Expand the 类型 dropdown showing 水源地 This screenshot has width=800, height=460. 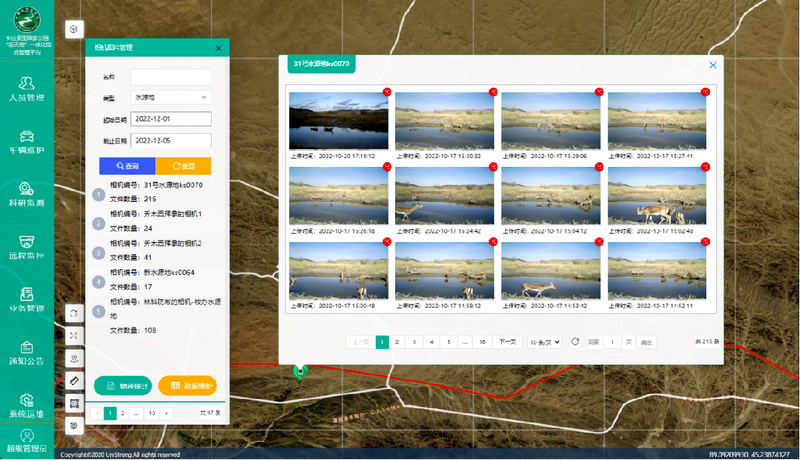[x=170, y=98]
